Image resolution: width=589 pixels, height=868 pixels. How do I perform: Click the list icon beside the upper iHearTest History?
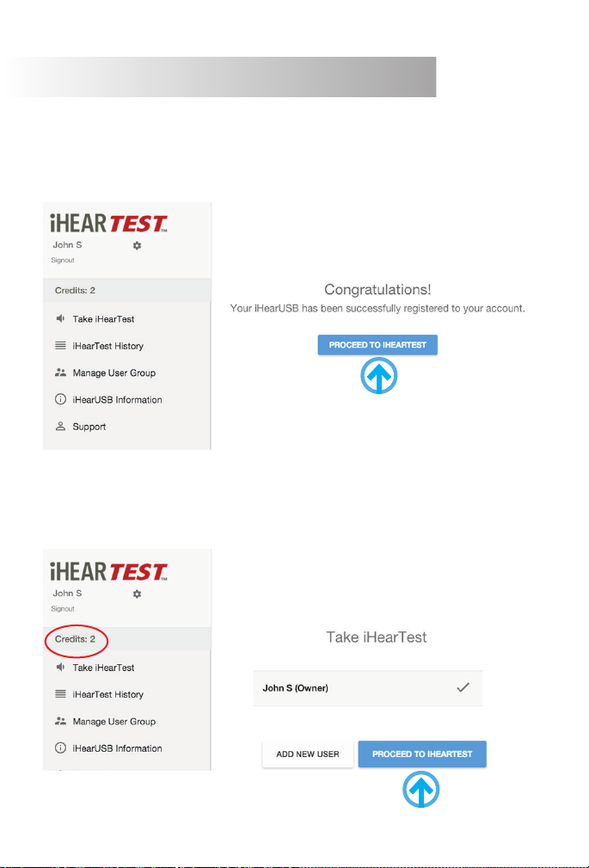[x=60, y=346]
